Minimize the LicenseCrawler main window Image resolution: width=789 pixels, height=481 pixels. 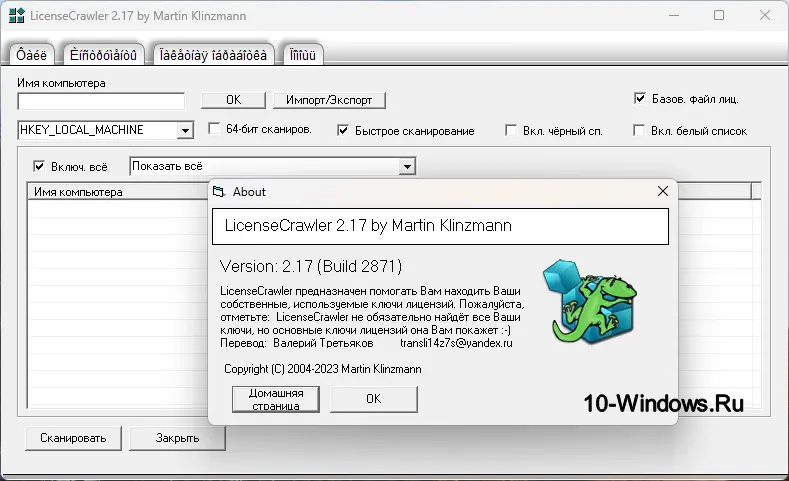click(674, 16)
